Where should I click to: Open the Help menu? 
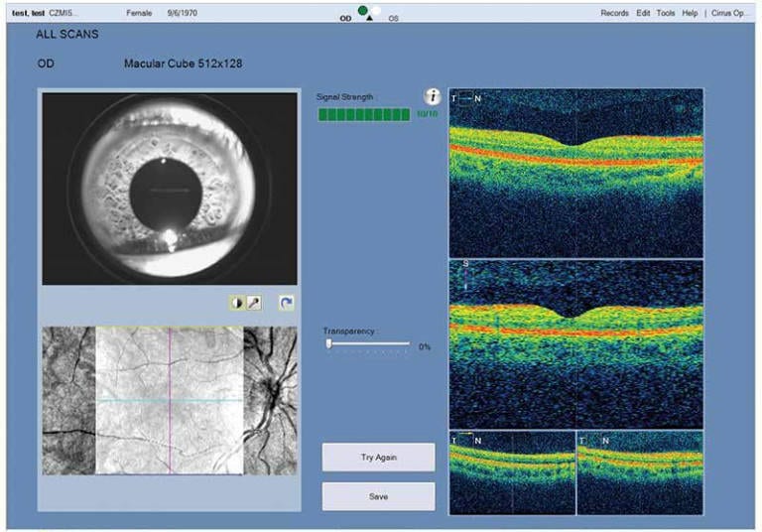point(690,13)
